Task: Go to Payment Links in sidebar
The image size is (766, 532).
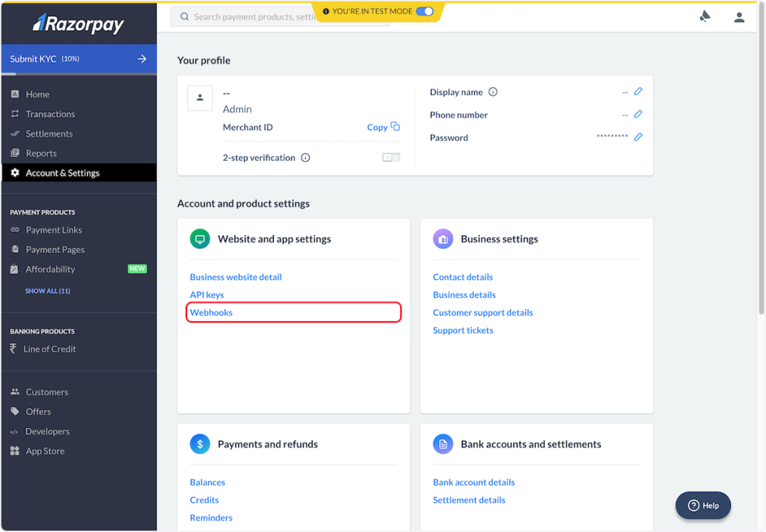Action: (54, 230)
